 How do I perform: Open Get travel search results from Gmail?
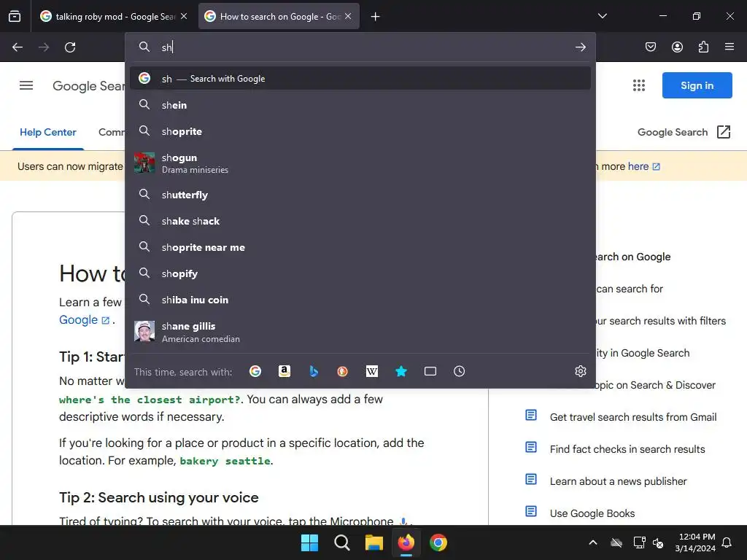coord(632,417)
